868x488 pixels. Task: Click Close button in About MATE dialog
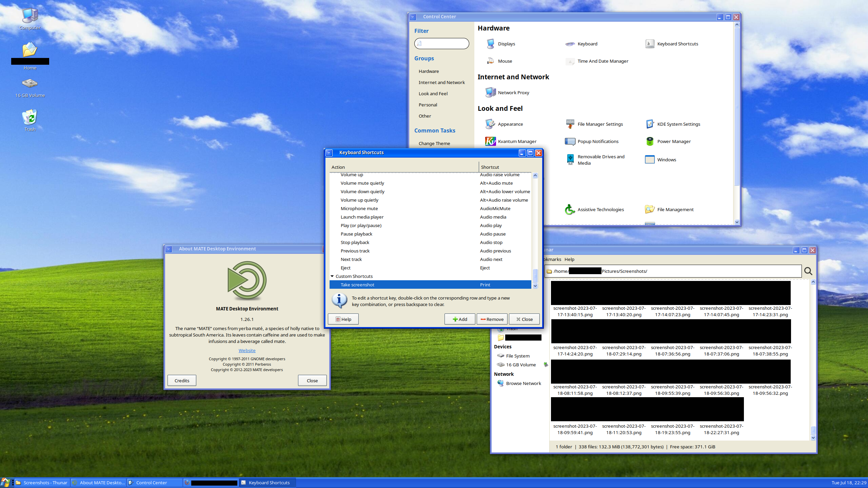coord(312,381)
